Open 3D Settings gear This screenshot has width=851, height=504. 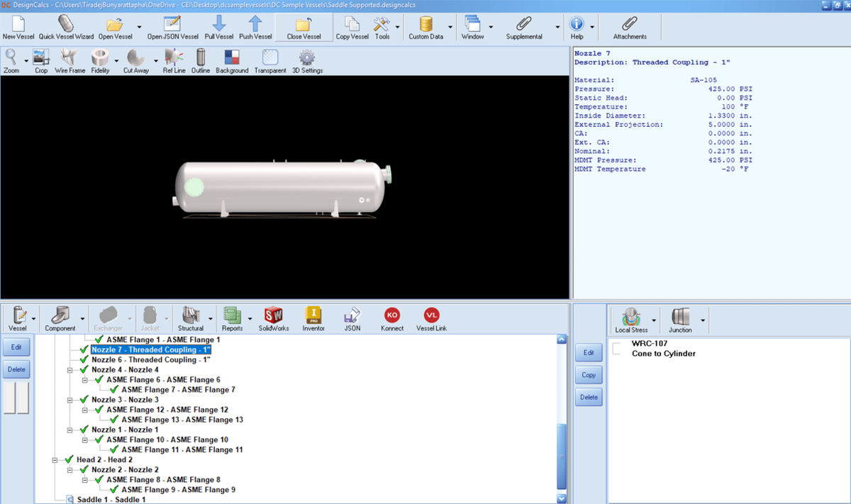pyautogui.click(x=307, y=61)
